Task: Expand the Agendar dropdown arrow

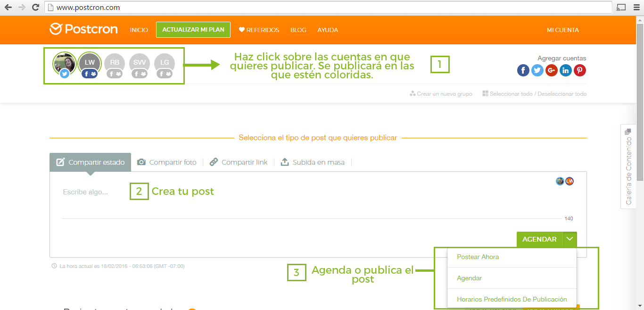Action: pos(570,239)
